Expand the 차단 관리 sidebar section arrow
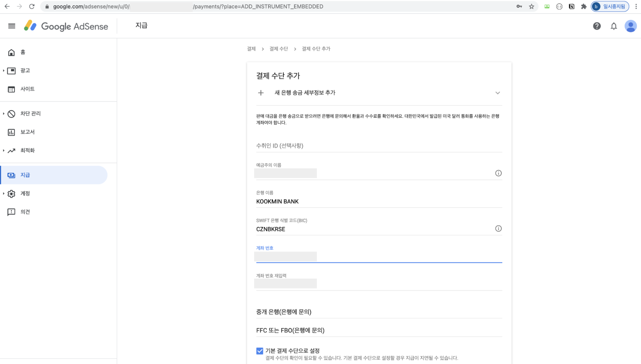Screen dimensions: 641x364 4,114
